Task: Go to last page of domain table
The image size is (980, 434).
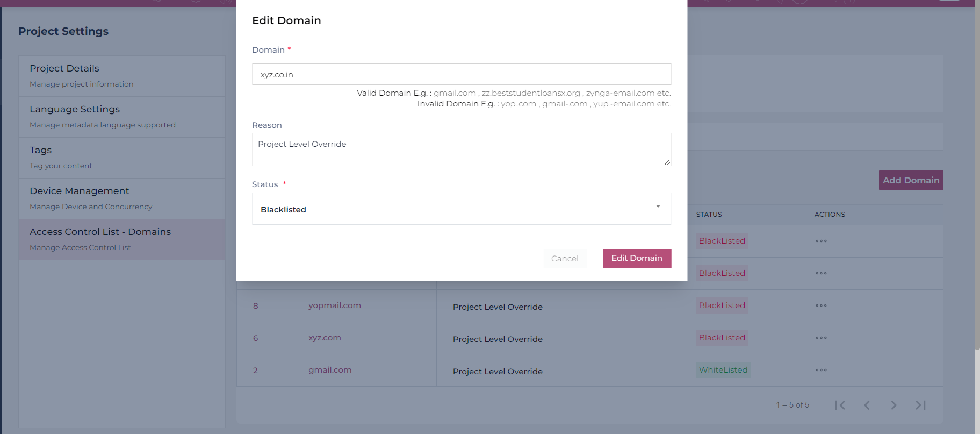Action: [x=920, y=405]
